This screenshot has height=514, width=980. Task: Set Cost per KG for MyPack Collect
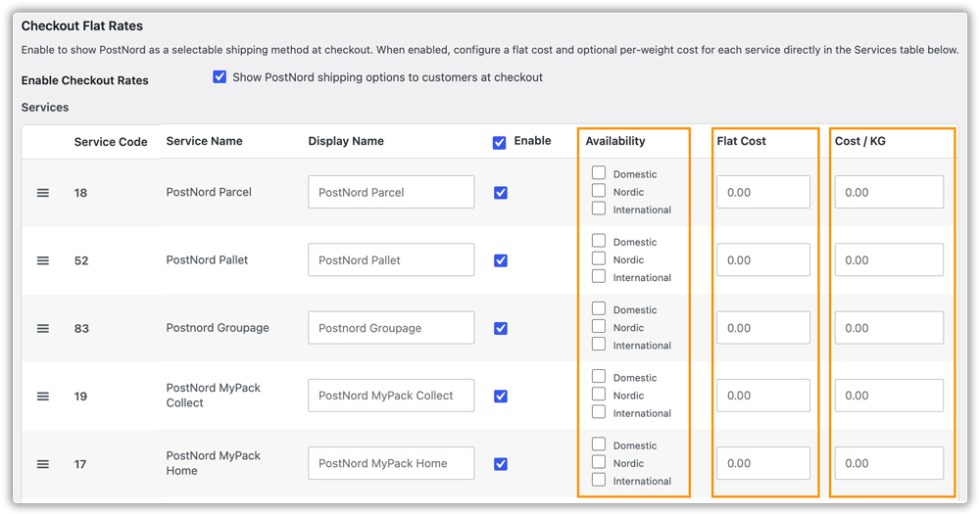889,395
